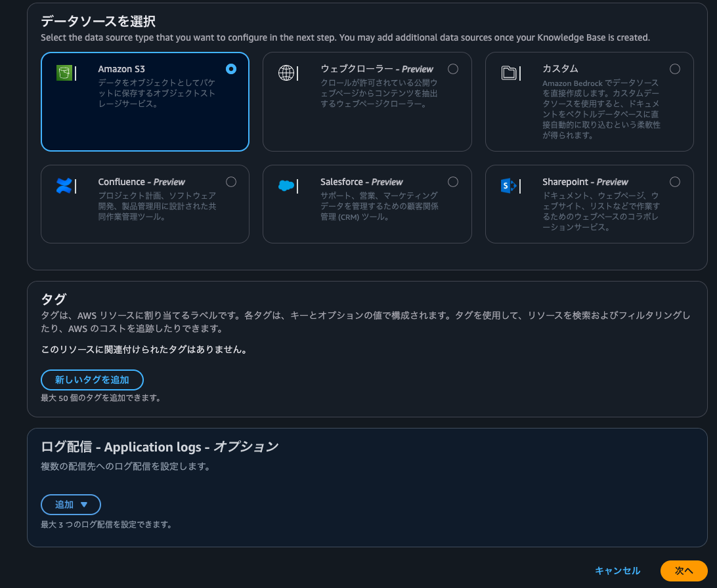The height and width of the screenshot is (588, 717).
Task: Click the Amazon S3 service icon
Action: coord(65,72)
